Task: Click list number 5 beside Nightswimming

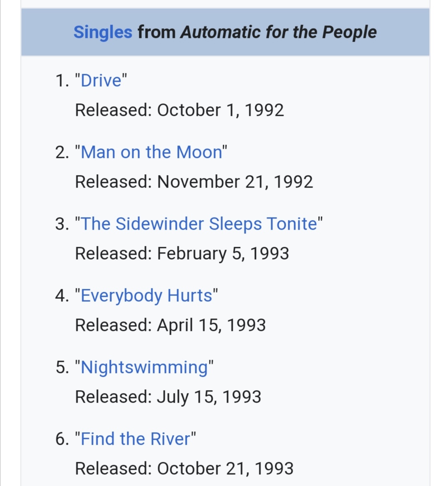Action: tap(62, 368)
